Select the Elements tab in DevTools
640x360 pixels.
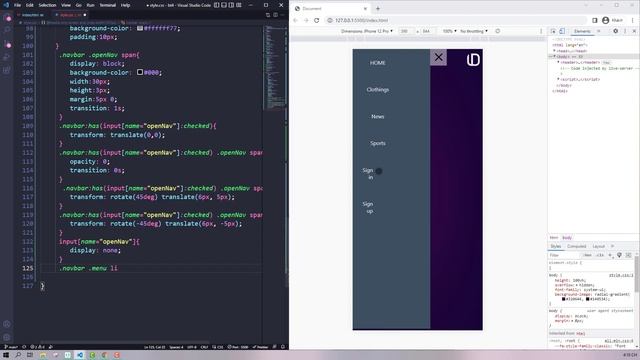[x=582, y=31]
